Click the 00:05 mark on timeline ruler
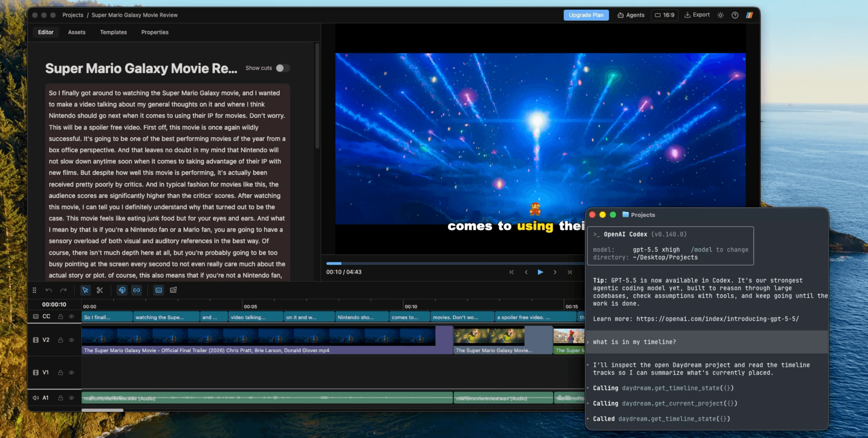The width and height of the screenshot is (868, 438). tap(250, 306)
